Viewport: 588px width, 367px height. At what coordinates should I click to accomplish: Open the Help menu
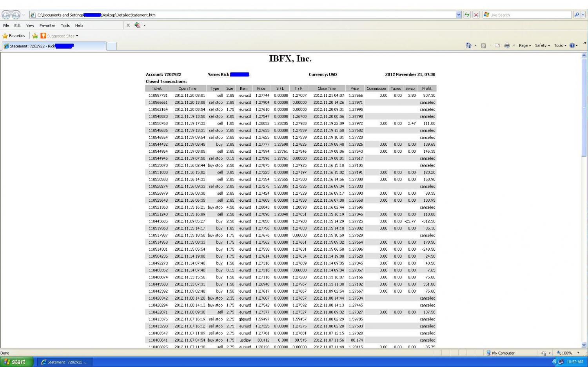(79, 25)
